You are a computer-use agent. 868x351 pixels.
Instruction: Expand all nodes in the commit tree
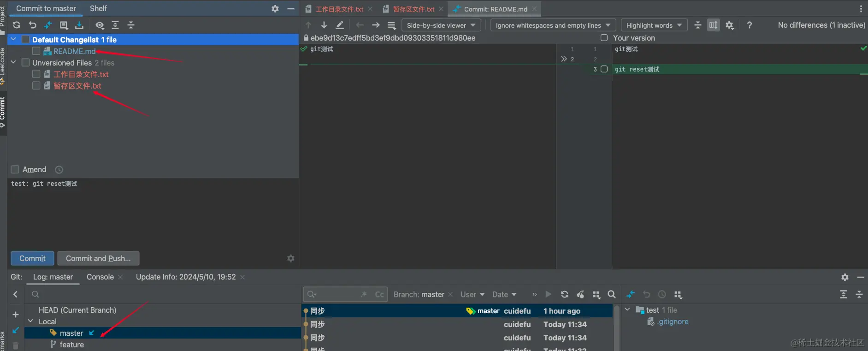[x=115, y=25]
